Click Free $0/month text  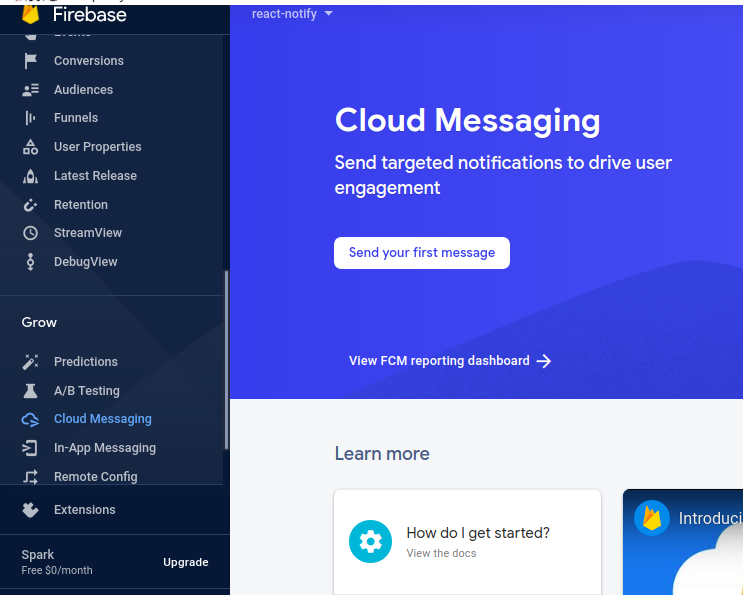point(57,570)
